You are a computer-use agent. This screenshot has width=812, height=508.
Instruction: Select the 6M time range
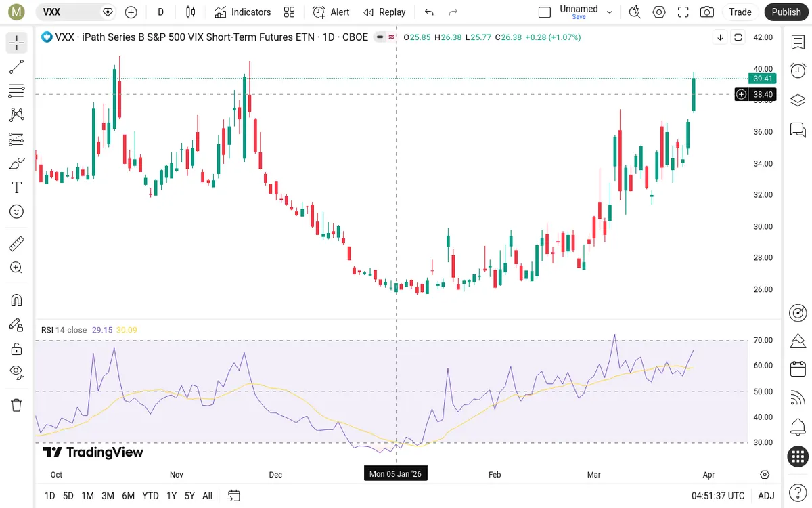tap(128, 496)
